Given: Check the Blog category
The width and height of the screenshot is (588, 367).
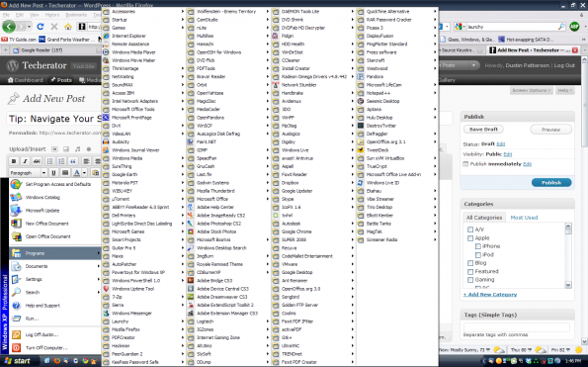Looking at the screenshot, I should (x=470, y=263).
